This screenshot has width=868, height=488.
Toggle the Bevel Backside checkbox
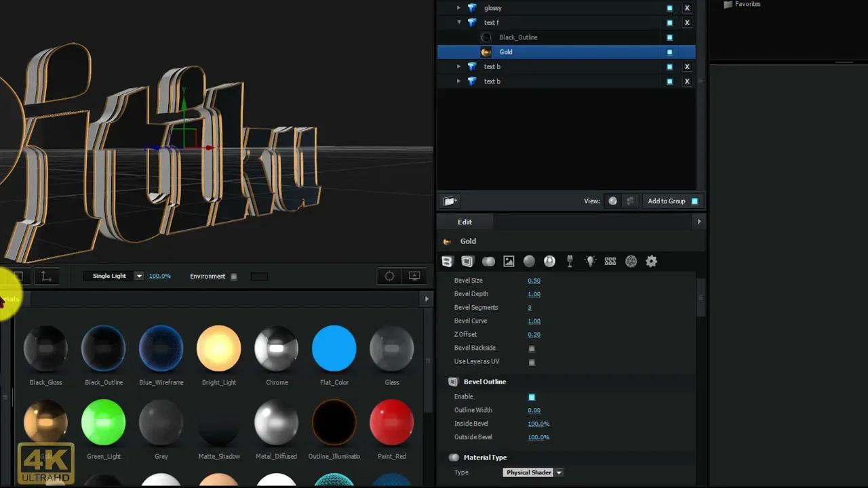pos(532,348)
